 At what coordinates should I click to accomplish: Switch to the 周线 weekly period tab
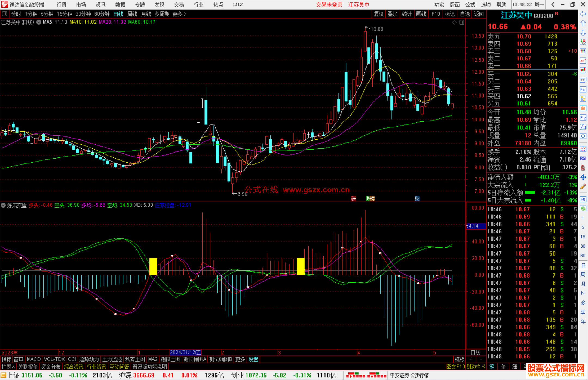(x=132, y=14)
